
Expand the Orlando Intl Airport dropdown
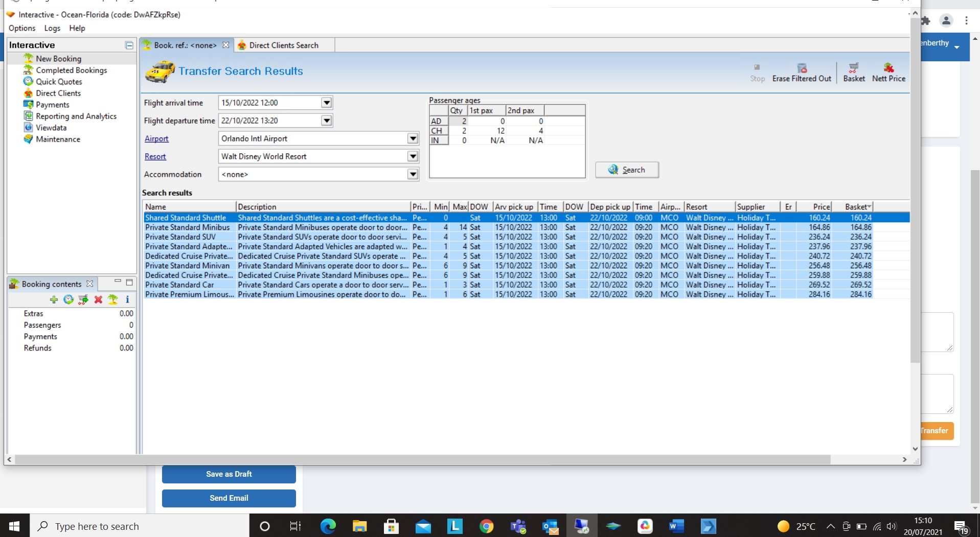413,138
